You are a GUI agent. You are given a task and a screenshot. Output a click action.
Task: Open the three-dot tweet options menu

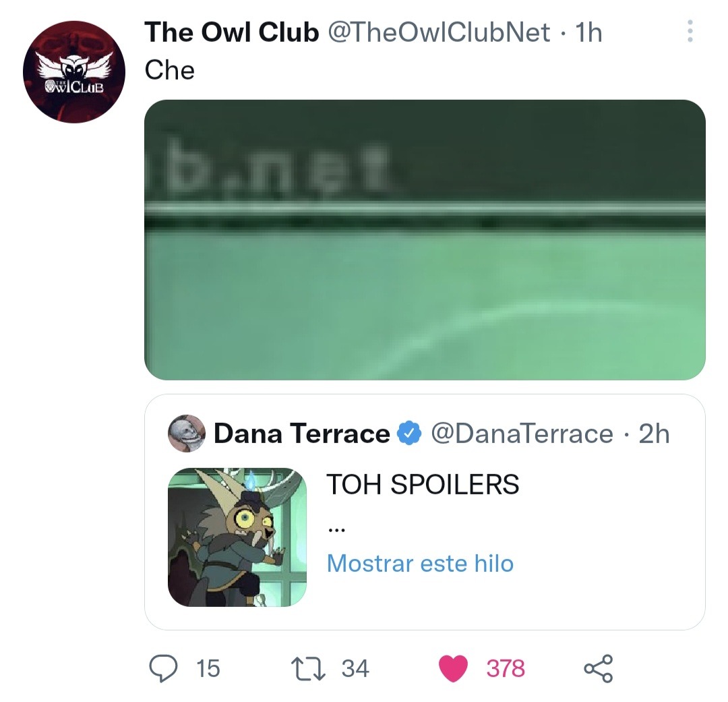[x=690, y=31]
